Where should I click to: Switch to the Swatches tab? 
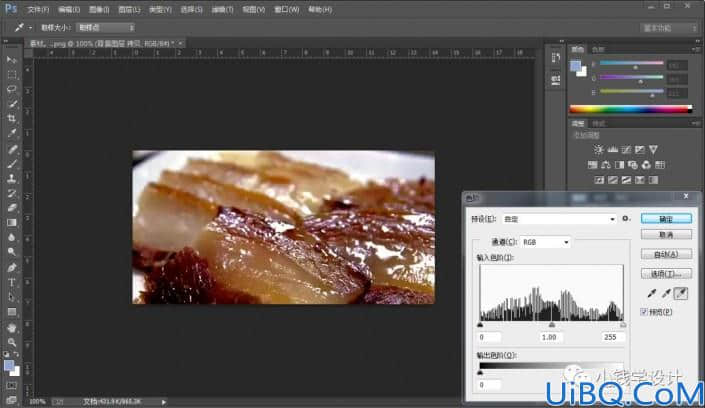(x=598, y=49)
